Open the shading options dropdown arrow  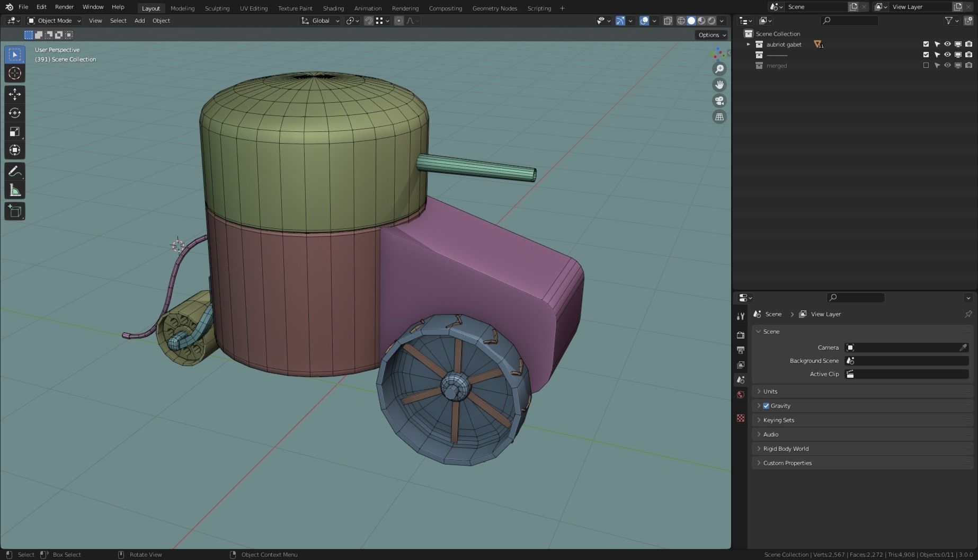[722, 21]
